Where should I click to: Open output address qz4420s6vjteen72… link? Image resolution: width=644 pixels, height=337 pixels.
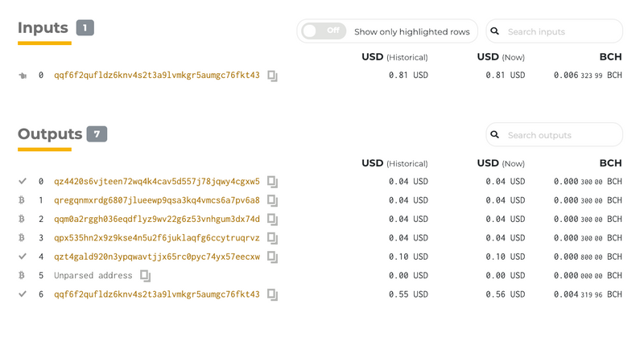tap(157, 182)
